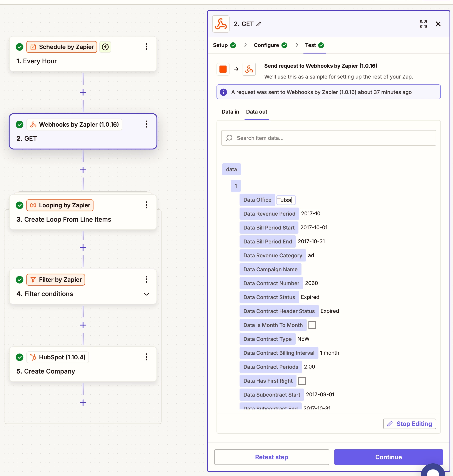The height and width of the screenshot is (476, 453).
Task: Click the search magnifier icon
Action: pyautogui.click(x=229, y=138)
